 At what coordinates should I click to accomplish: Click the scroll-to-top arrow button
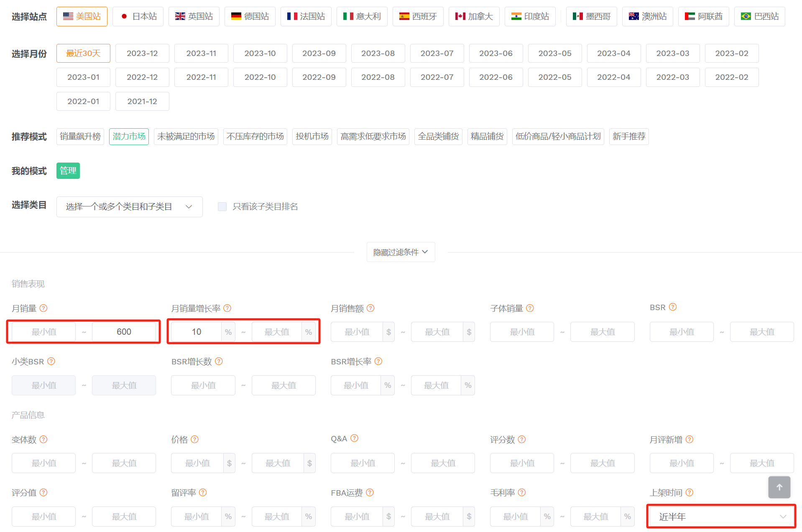tap(779, 487)
